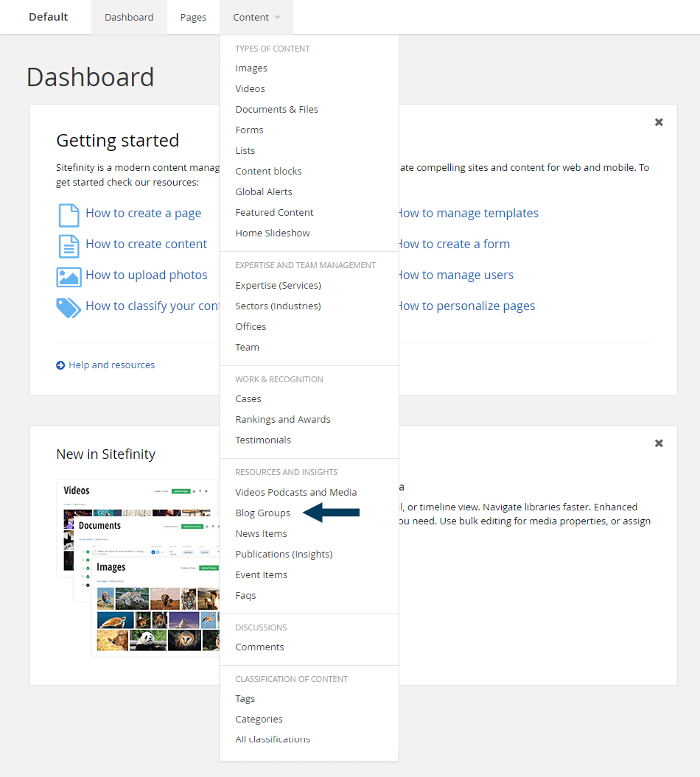The image size is (700, 777).
Task: Open Cases under Work & Recognition
Action: (248, 399)
